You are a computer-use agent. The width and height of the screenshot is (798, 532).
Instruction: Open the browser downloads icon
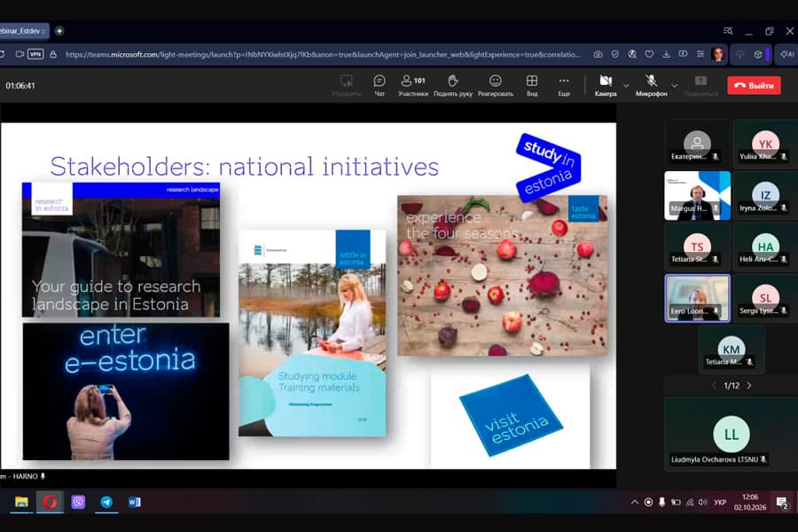coord(666,54)
